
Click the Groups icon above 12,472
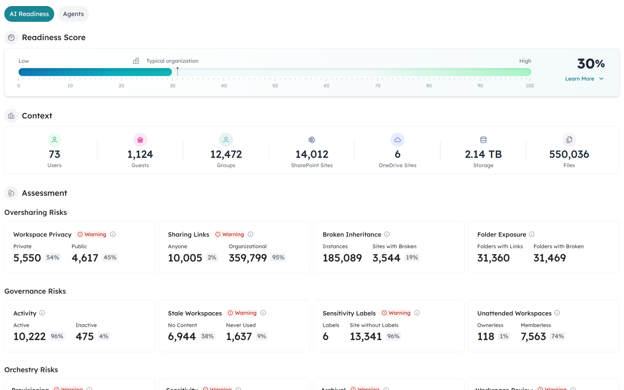coord(226,140)
